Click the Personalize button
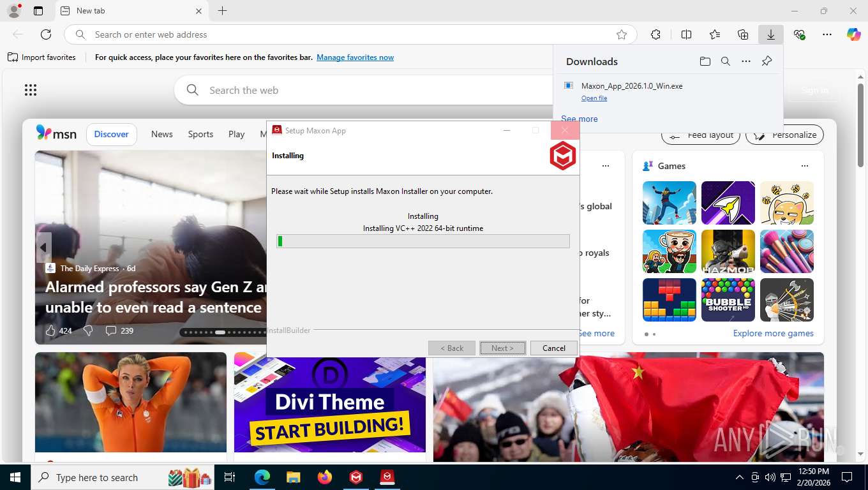The height and width of the screenshot is (490, 868). point(784,135)
